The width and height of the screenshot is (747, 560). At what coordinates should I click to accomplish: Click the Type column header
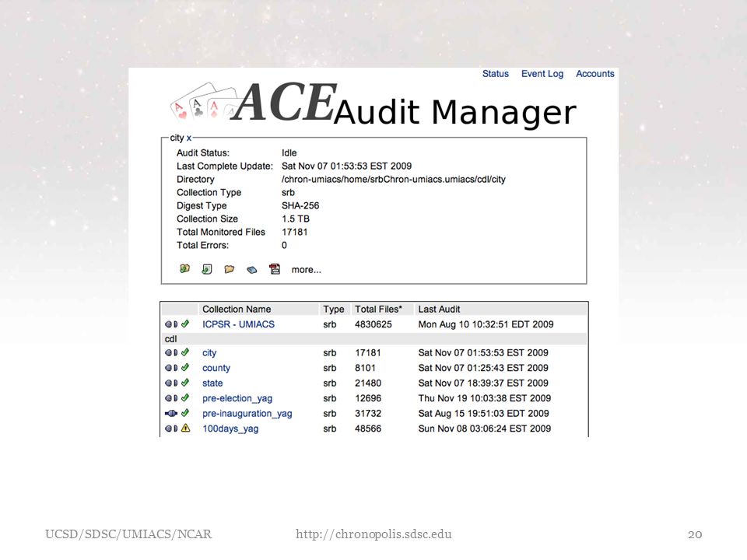[334, 310]
